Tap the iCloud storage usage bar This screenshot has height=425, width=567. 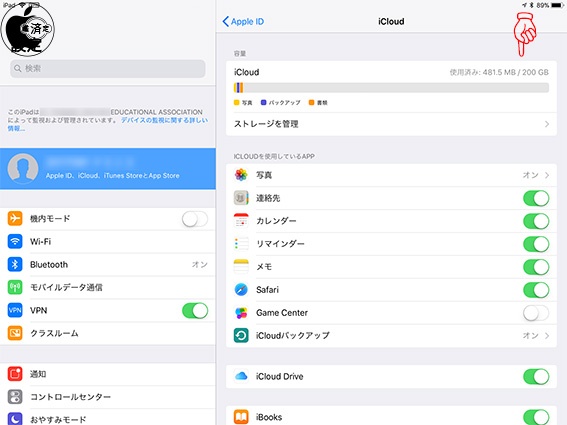point(391,88)
